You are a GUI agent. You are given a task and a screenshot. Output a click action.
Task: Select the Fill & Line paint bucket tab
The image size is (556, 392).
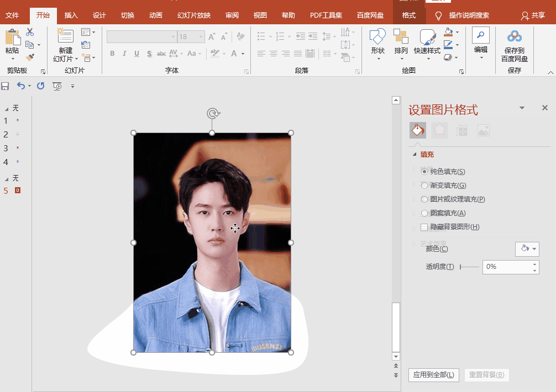(x=418, y=130)
